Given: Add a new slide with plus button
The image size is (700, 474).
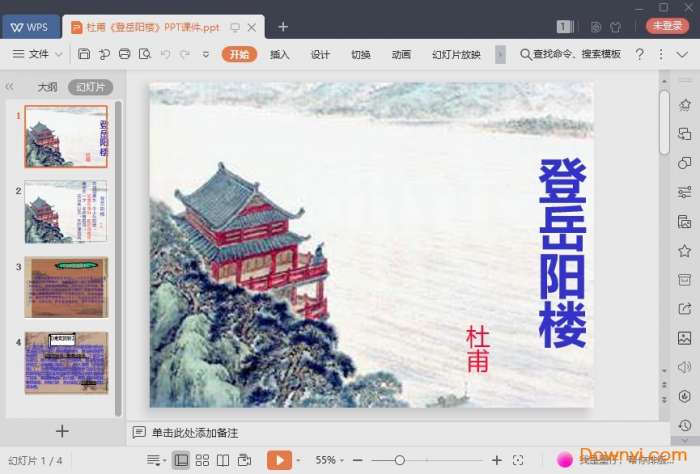Looking at the screenshot, I should (62, 431).
